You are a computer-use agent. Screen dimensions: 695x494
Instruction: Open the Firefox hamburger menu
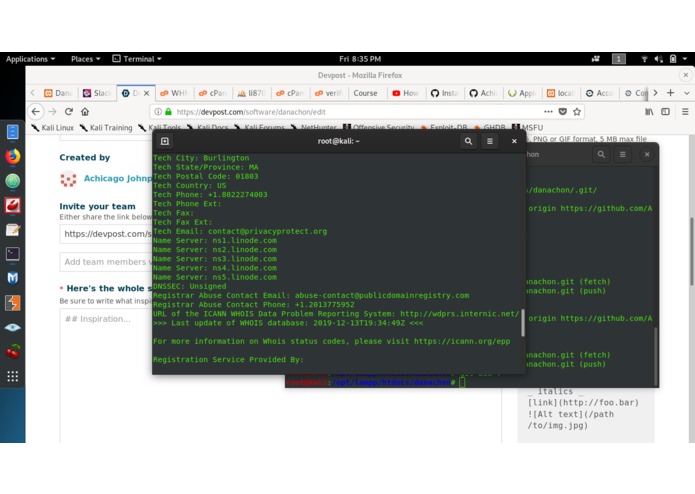click(x=685, y=112)
